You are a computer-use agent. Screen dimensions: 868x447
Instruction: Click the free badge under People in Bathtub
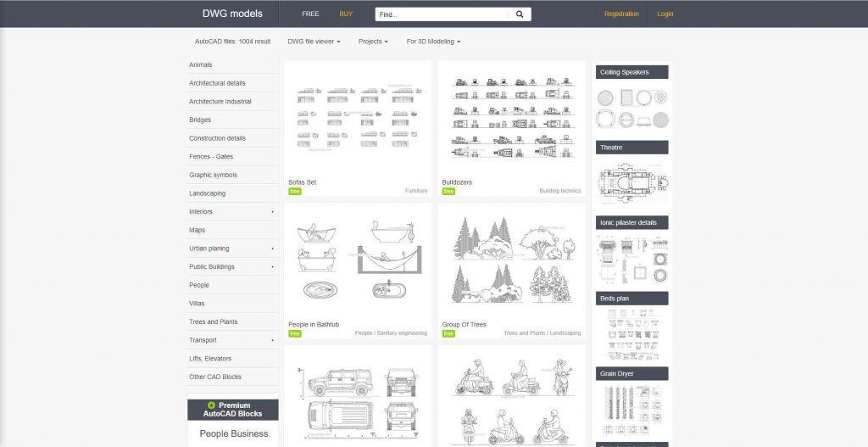(294, 333)
